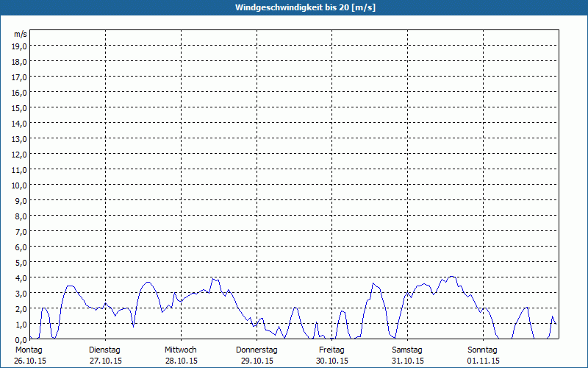Viewport: 588px width, 368px height.
Task: Click the 31.10.15 date label
Action: click(x=408, y=361)
